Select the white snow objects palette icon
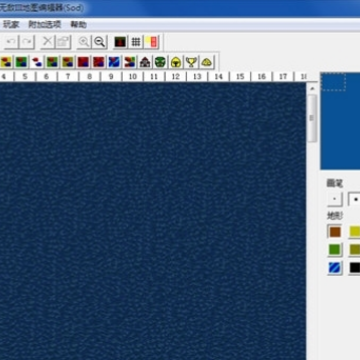The image size is (360, 360). coord(37,62)
